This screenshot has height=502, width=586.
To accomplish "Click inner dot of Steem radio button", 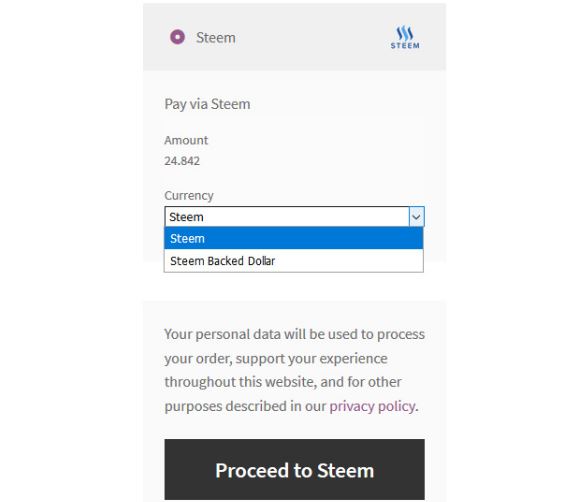I will coord(177,37).
